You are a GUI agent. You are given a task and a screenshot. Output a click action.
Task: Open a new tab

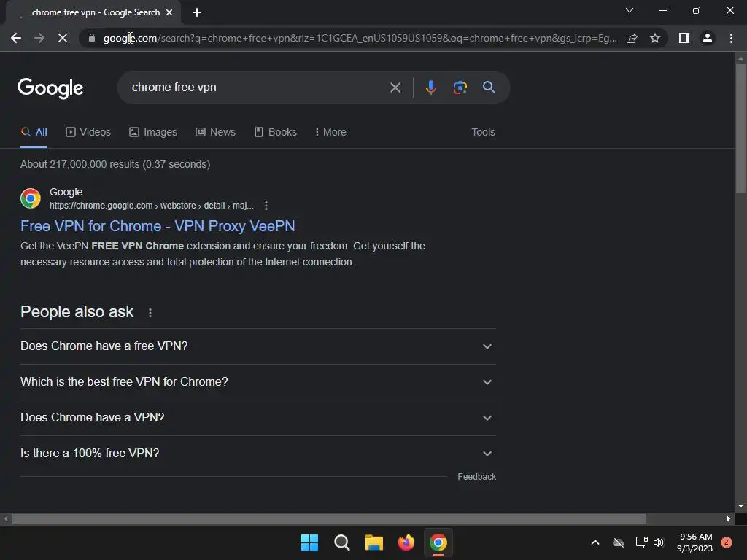[x=197, y=13]
